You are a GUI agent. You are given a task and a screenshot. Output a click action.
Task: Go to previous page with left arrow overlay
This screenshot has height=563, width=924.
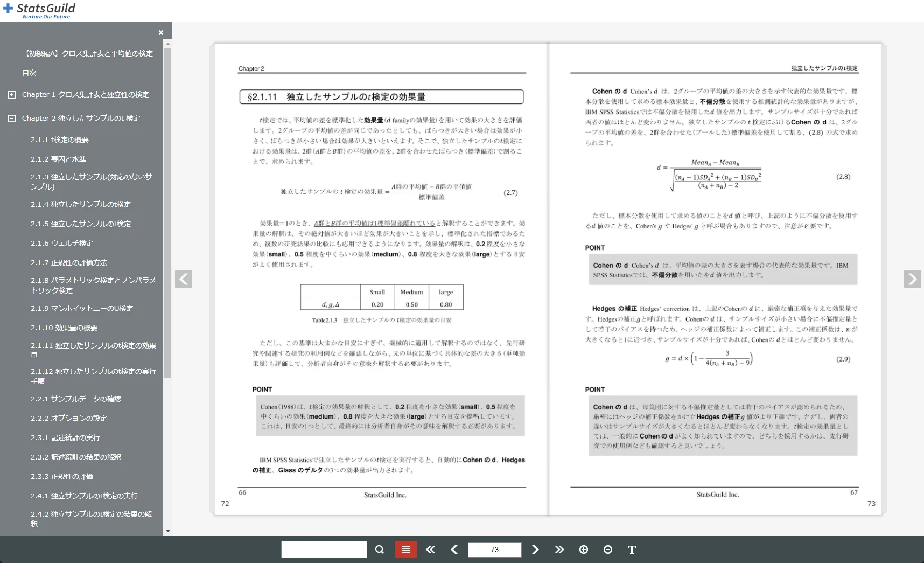[x=184, y=279]
